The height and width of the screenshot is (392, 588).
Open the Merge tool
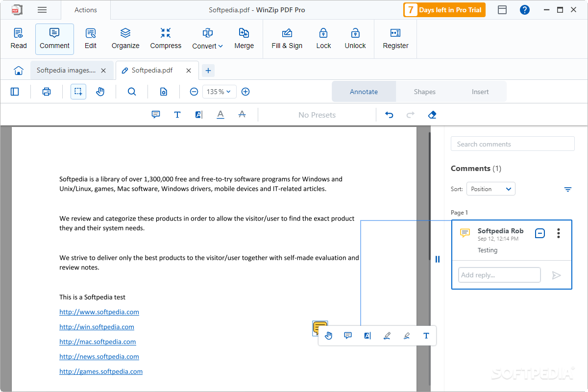[x=244, y=39]
